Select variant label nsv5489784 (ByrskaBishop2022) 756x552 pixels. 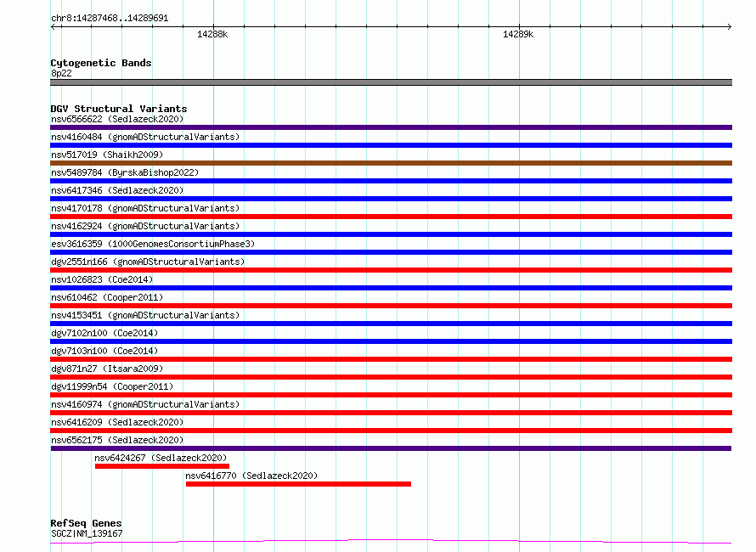pyautogui.click(x=125, y=172)
